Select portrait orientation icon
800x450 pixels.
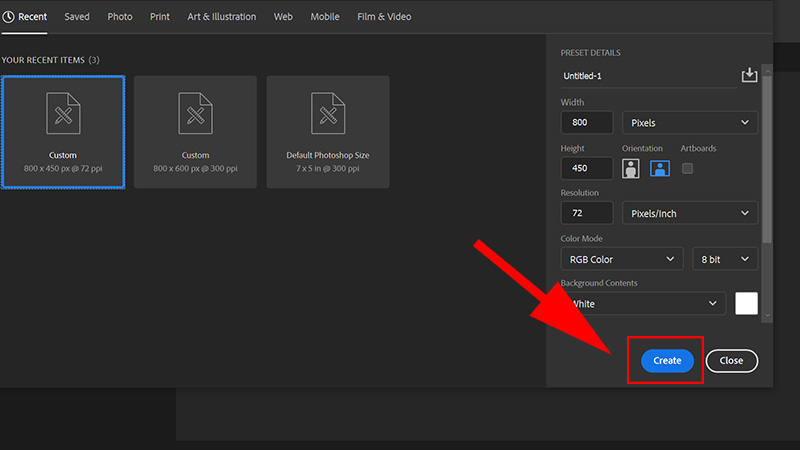point(631,168)
